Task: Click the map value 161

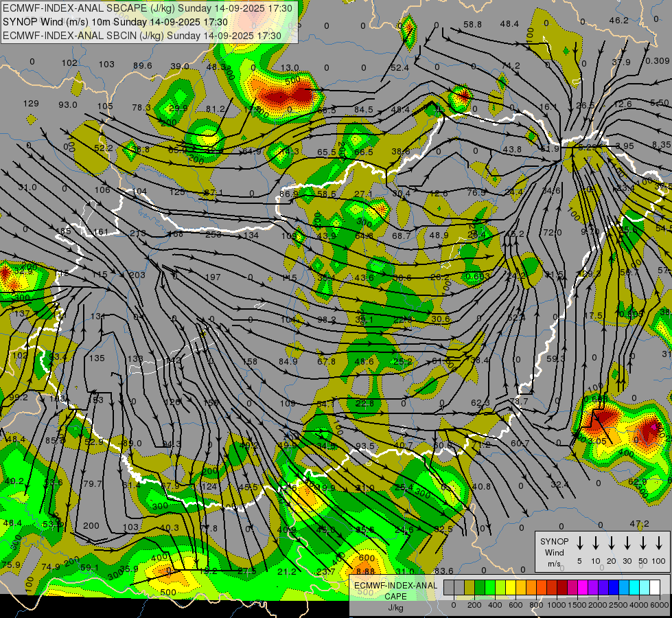Action: 101,232
